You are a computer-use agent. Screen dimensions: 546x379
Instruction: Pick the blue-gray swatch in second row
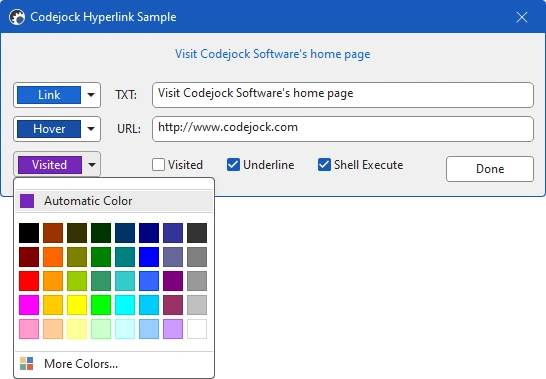173,257
